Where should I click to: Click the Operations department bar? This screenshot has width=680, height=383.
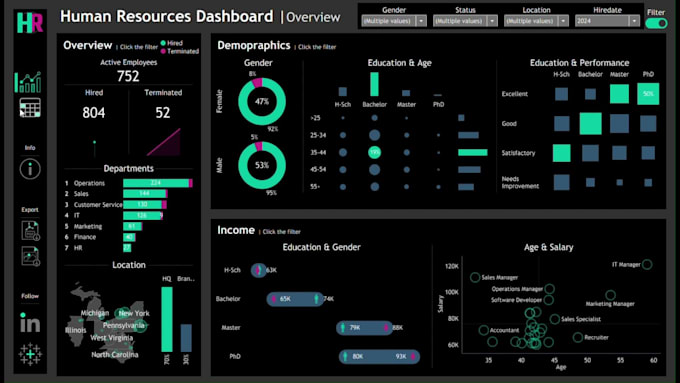(x=158, y=183)
